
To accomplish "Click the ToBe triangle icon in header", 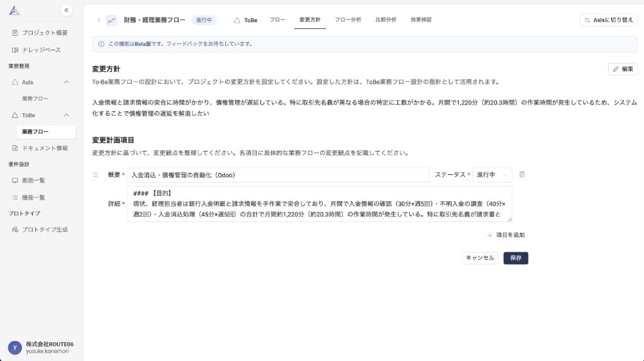I will (237, 20).
